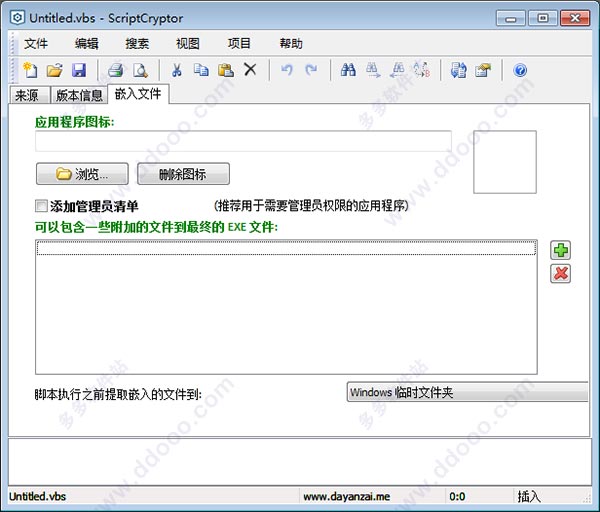Screen dimensions: 600x512
Task: Open the 搜索 menu
Action: click(x=137, y=44)
